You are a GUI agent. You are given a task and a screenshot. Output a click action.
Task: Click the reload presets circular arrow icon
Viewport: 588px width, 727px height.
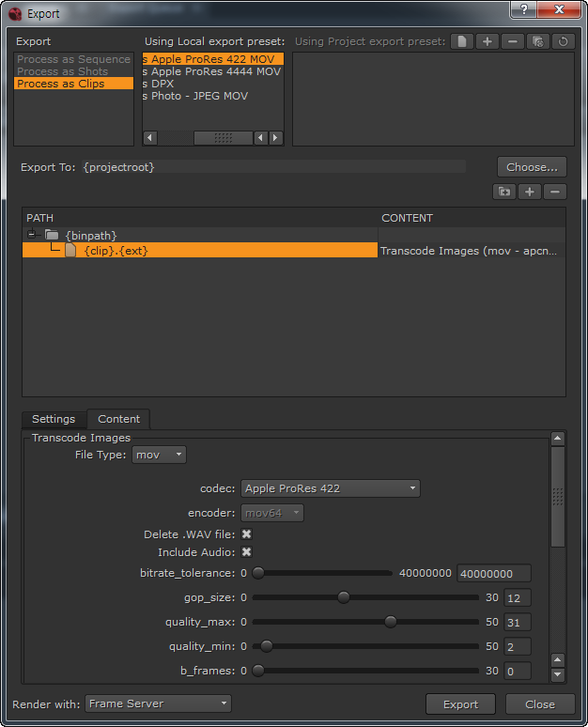coord(563,41)
